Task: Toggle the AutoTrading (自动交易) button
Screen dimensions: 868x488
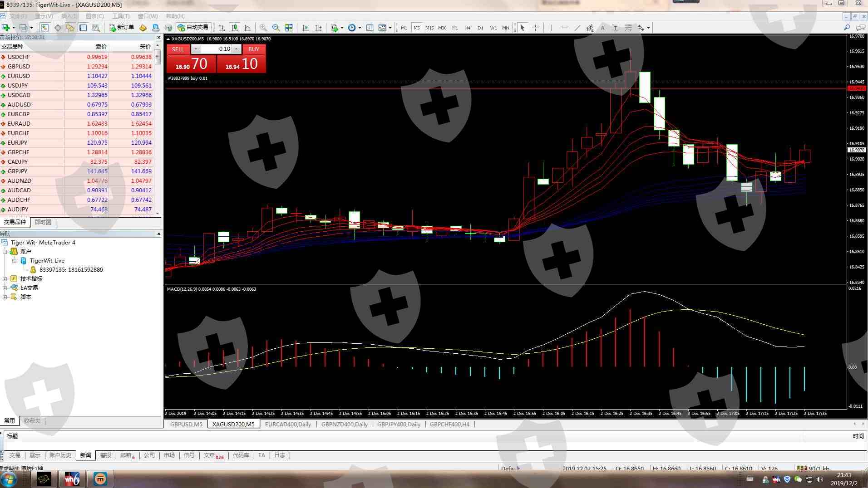Action: (x=193, y=28)
